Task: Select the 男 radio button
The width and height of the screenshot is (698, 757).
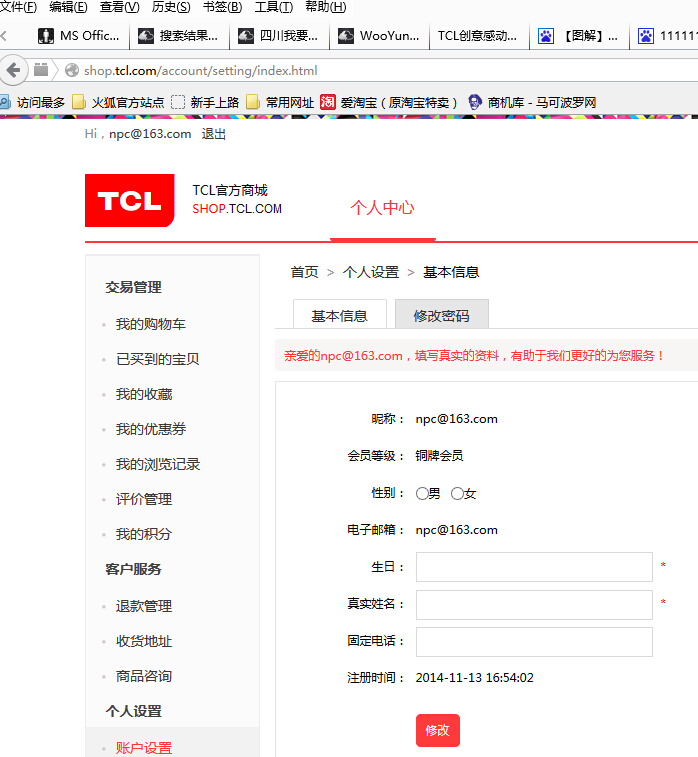Action: (x=422, y=493)
